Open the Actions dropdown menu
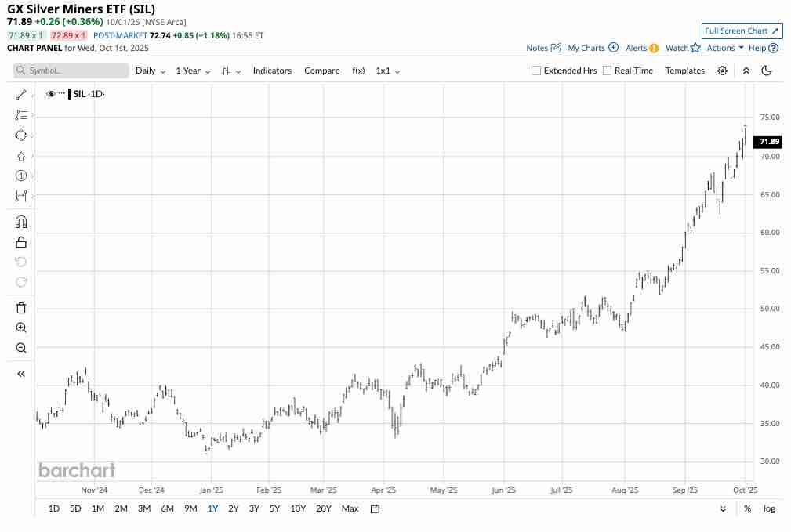 click(725, 48)
